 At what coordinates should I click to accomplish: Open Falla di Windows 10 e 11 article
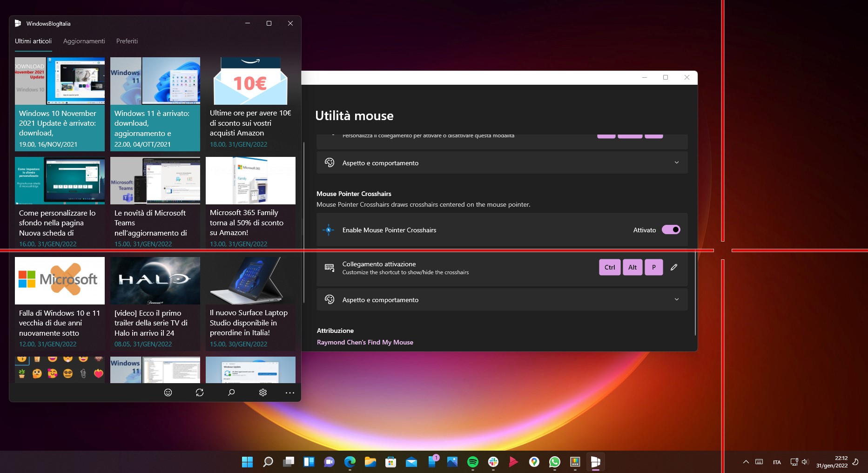pyautogui.click(x=60, y=304)
